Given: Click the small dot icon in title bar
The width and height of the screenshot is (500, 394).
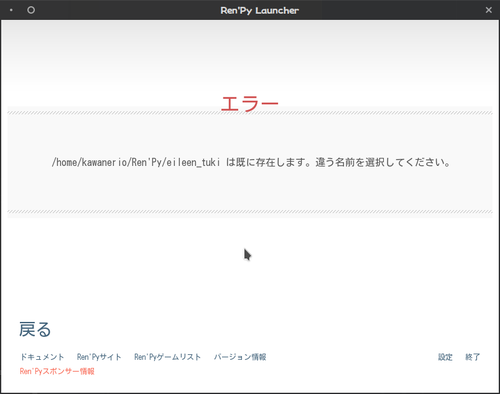Looking at the screenshot, I should click(11, 10).
